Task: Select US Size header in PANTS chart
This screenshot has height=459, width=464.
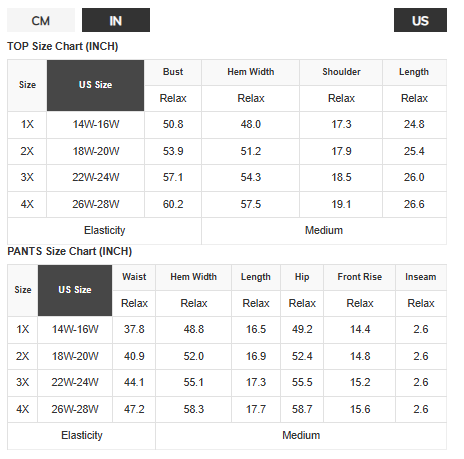Action: pyautogui.click(x=75, y=290)
